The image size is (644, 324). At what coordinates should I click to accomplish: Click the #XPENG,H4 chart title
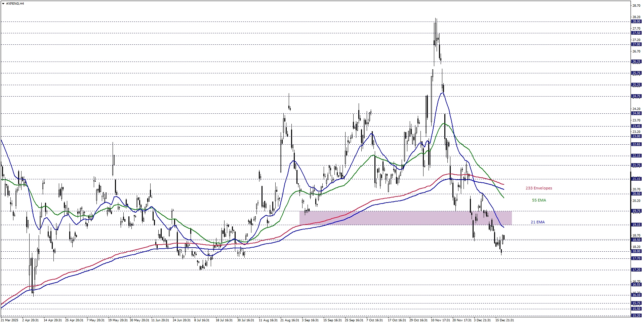click(x=15, y=4)
